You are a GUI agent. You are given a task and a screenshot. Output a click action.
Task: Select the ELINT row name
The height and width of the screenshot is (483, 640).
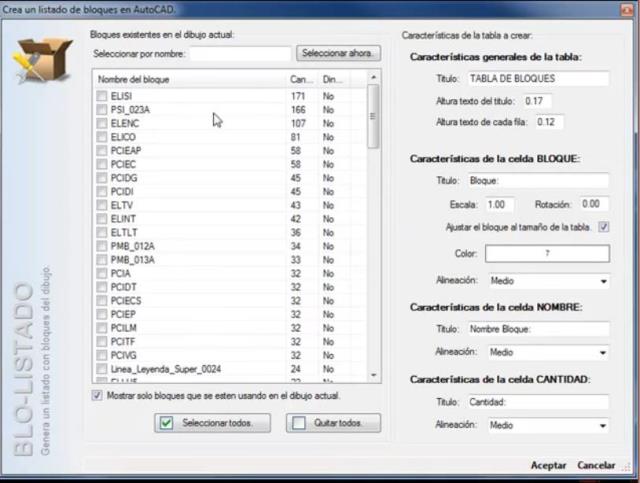pos(123,219)
